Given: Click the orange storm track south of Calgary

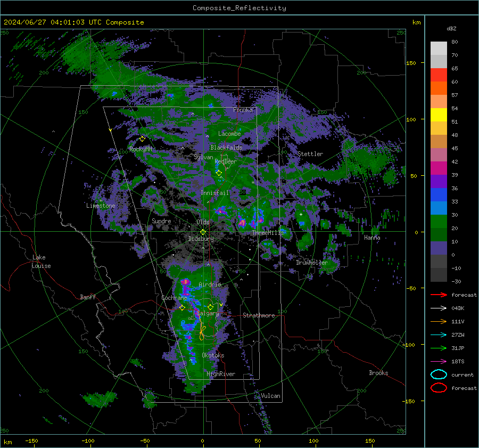Looking at the screenshot, I should point(202,333).
